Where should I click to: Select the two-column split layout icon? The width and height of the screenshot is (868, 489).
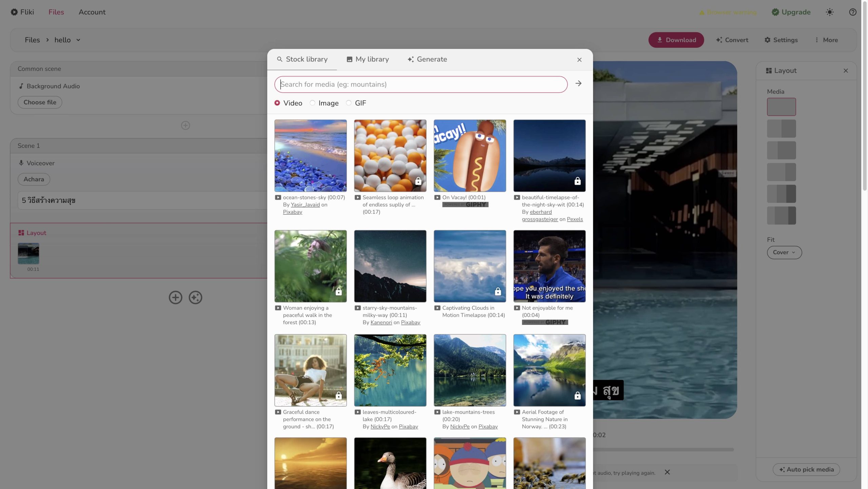click(781, 129)
